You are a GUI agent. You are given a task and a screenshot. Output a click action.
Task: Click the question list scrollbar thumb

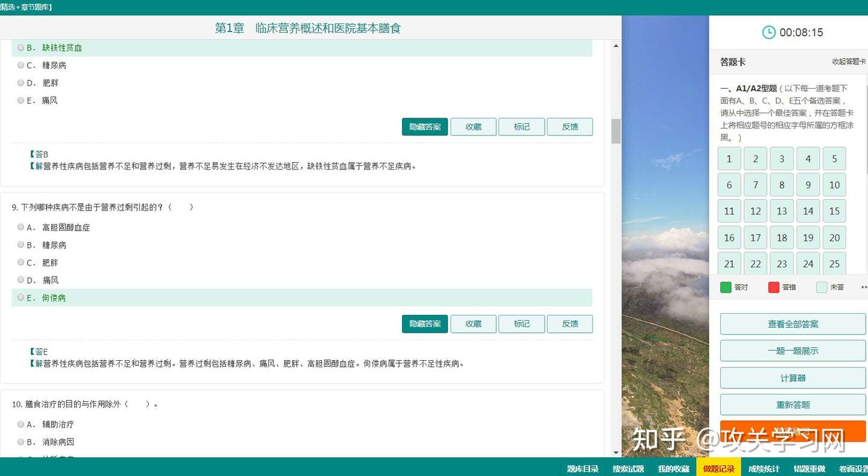616,131
